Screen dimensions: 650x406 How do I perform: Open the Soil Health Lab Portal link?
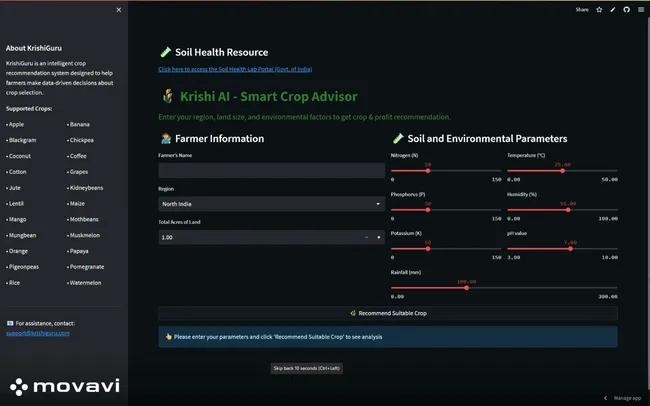pos(235,69)
